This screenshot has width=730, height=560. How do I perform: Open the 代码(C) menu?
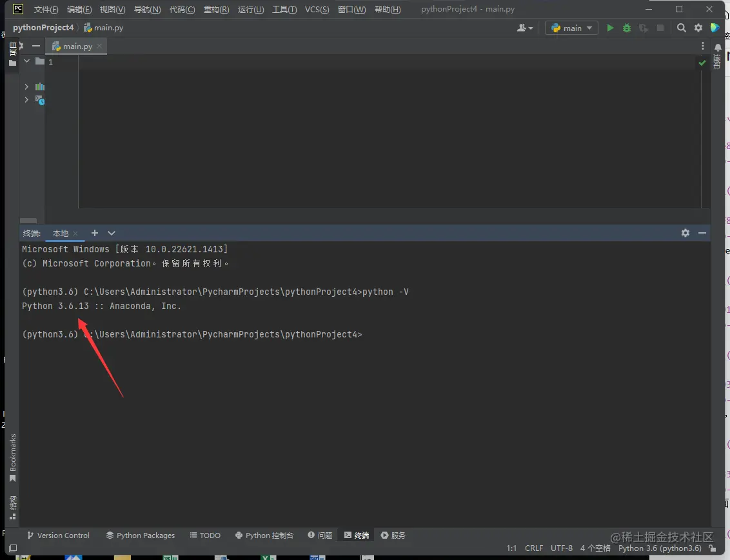182,9
